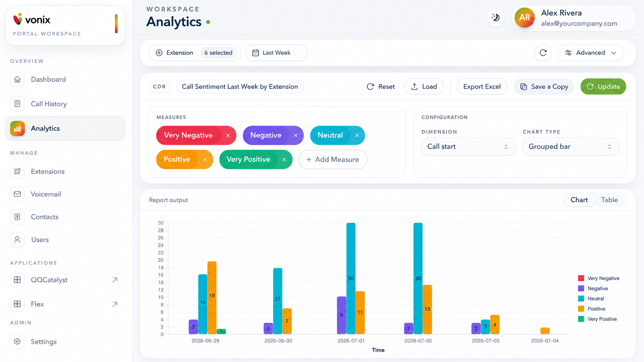Click the green Update button
This screenshot has width=644, height=362.
603,87
